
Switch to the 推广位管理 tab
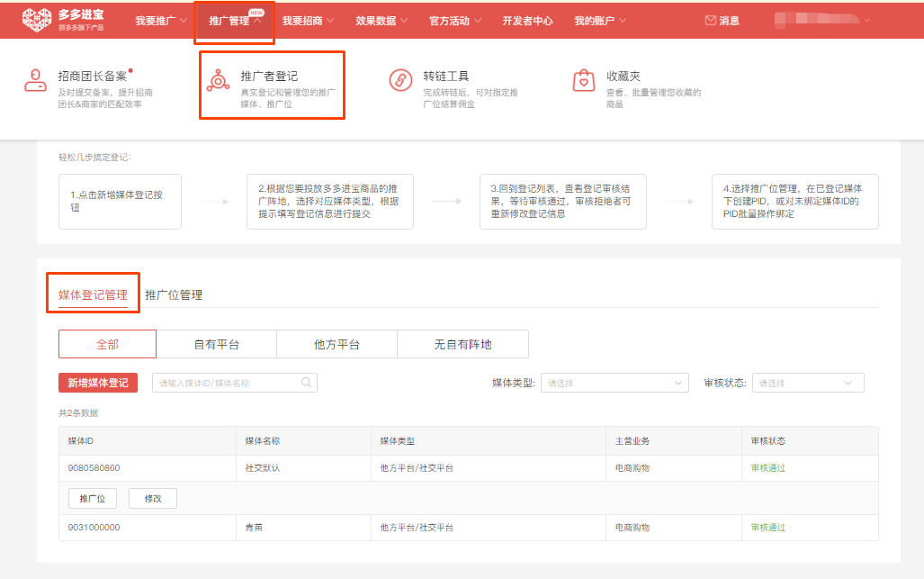174,295
